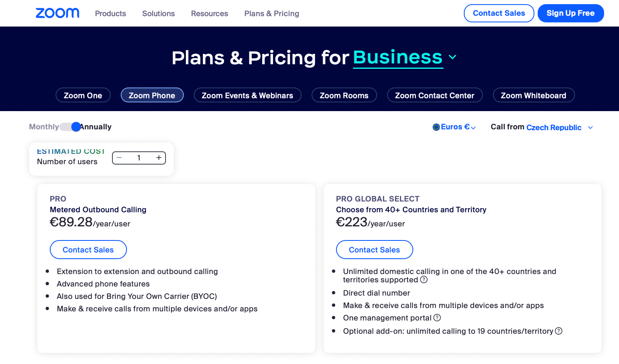Click the globe icon beside Euros

click(436, 127)
